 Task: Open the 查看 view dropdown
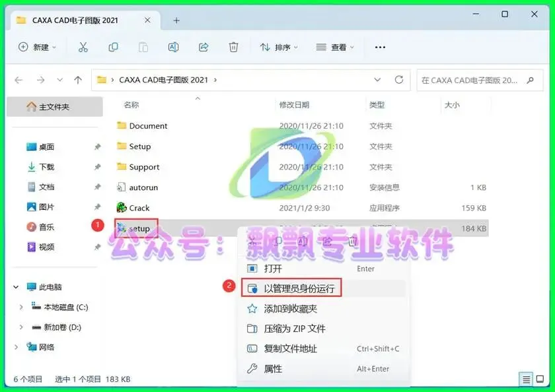[335, 47]
